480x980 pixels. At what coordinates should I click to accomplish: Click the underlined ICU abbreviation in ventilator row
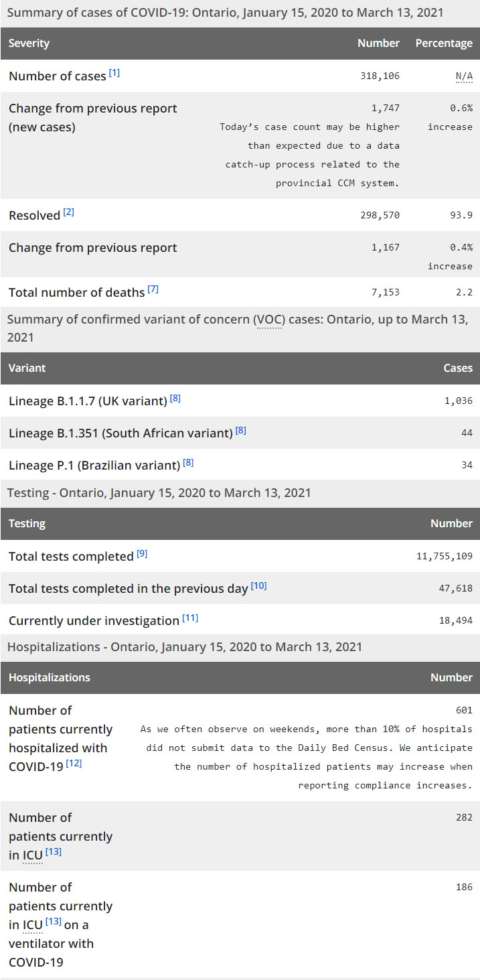[x=33, y=925]
